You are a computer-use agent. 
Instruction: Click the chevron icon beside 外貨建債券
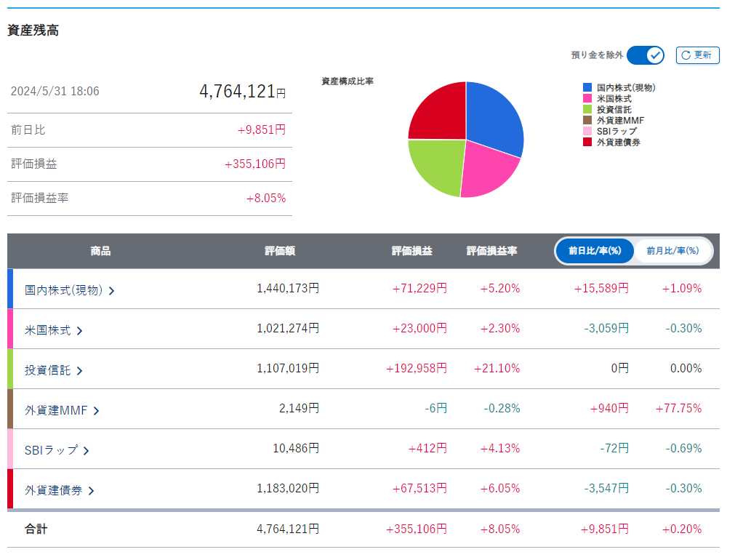91,491
